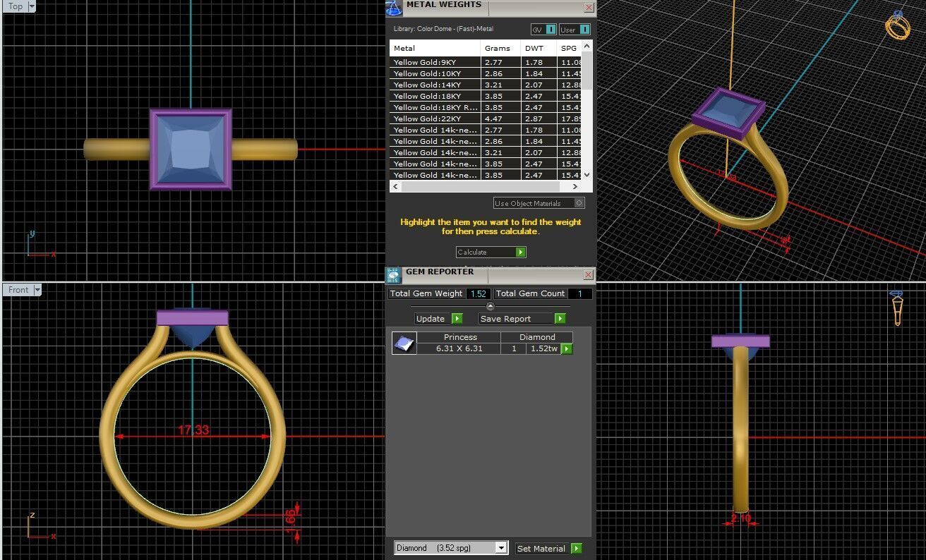This screenshot has height=560, width=926.
Task: Select the Yellow Gold:14KY row
Action: (x=486, y=85)
